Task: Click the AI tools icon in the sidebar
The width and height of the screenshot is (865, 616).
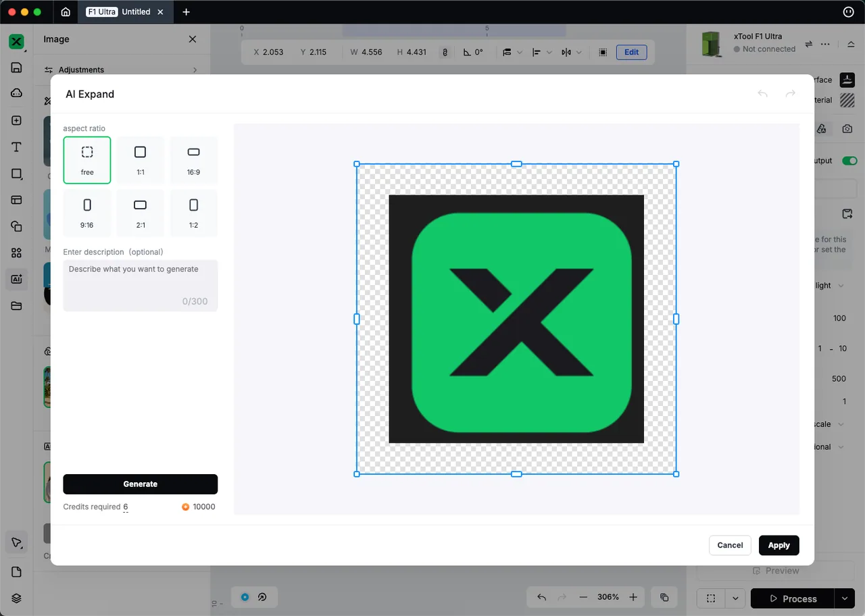Action: click(x=17, y=279)
